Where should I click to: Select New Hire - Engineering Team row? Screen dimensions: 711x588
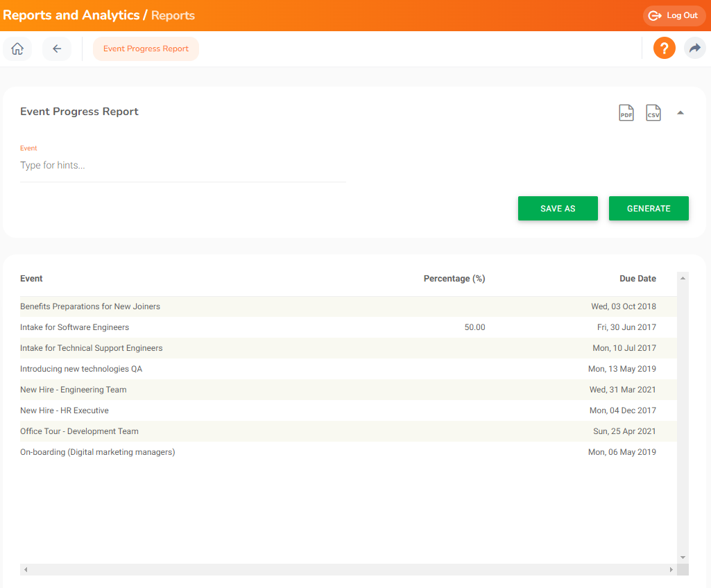348,390
